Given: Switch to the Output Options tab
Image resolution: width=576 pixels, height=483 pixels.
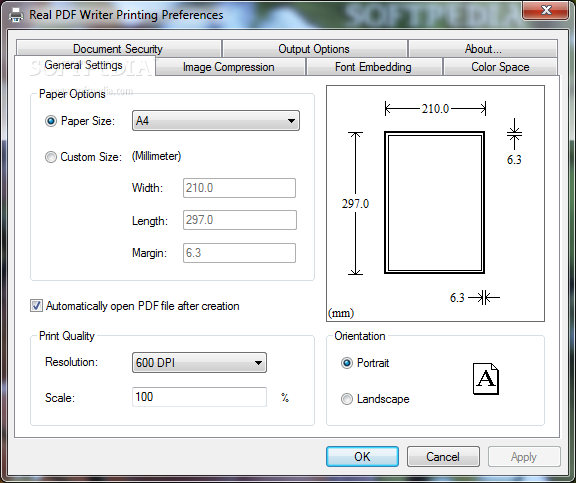Looking at the screenshot, I should 315,48.
